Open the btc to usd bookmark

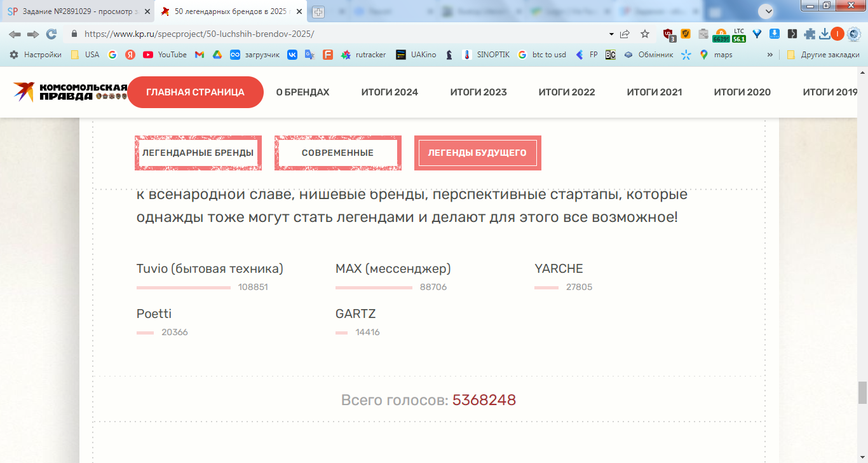[541, 55]
